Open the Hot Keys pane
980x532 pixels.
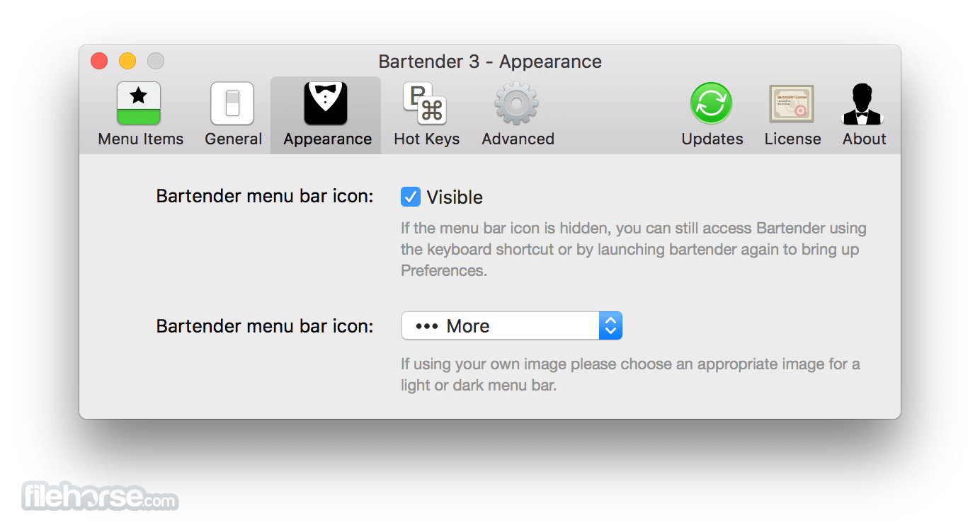point(426,115)
